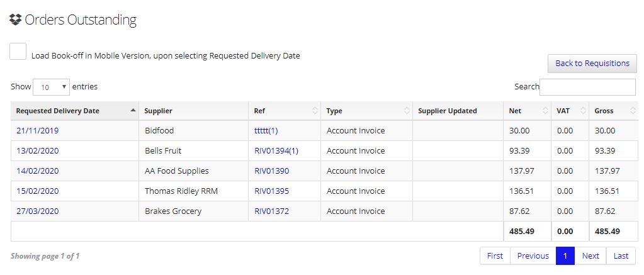Click into the Search field
644x275 pixels.
pos(587,87)
